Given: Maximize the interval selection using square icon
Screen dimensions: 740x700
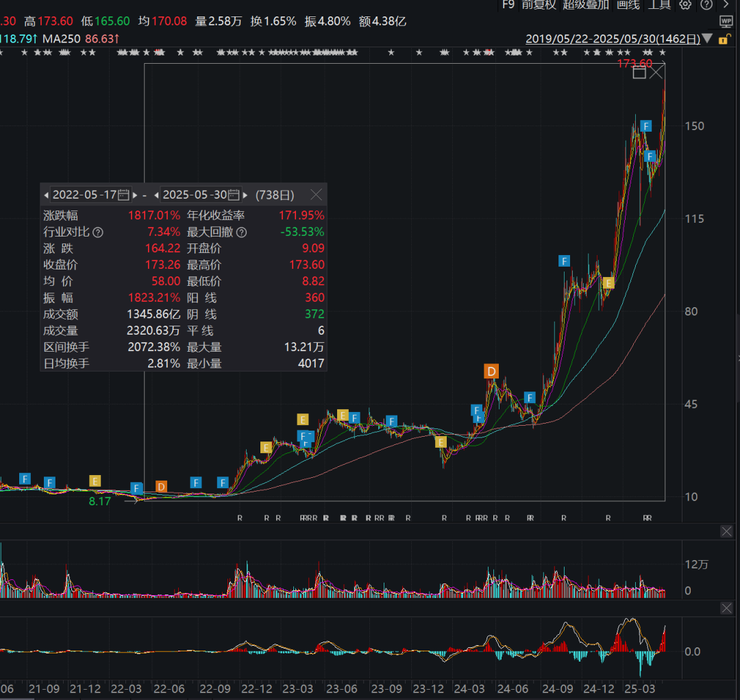Looking at the screenshot, I should click(x=639, y=72).
